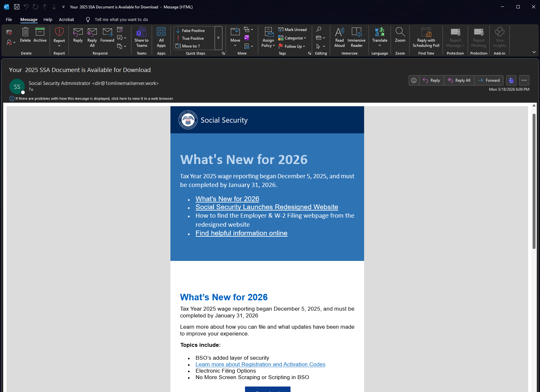Click the Tell me what you want box
This screenshot has height=392, width=540.
click(x=121, y=19)
